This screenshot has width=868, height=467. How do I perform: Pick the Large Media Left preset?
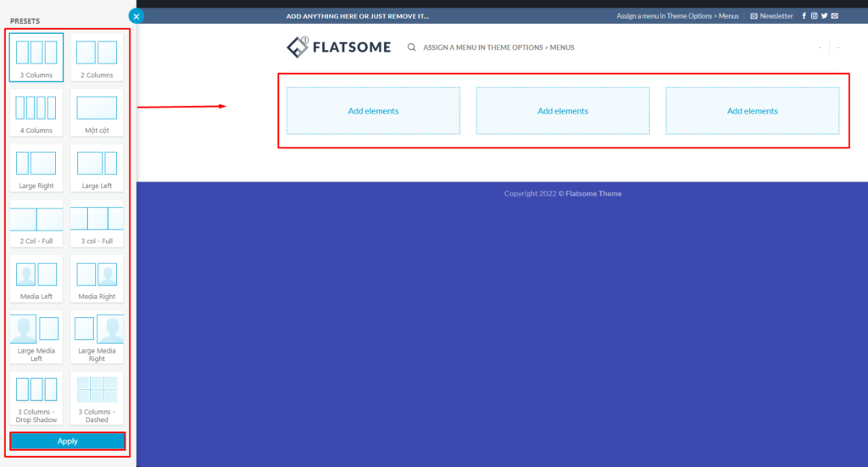(x=36, y=337)
